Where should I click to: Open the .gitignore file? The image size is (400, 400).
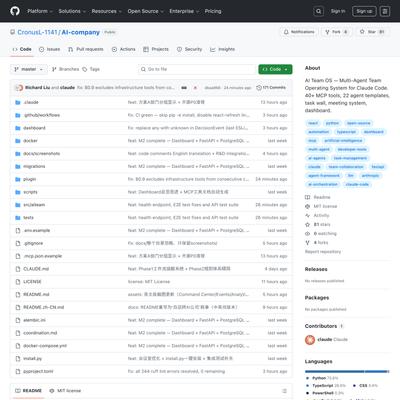pyautogui.click(x=33, y=243)
